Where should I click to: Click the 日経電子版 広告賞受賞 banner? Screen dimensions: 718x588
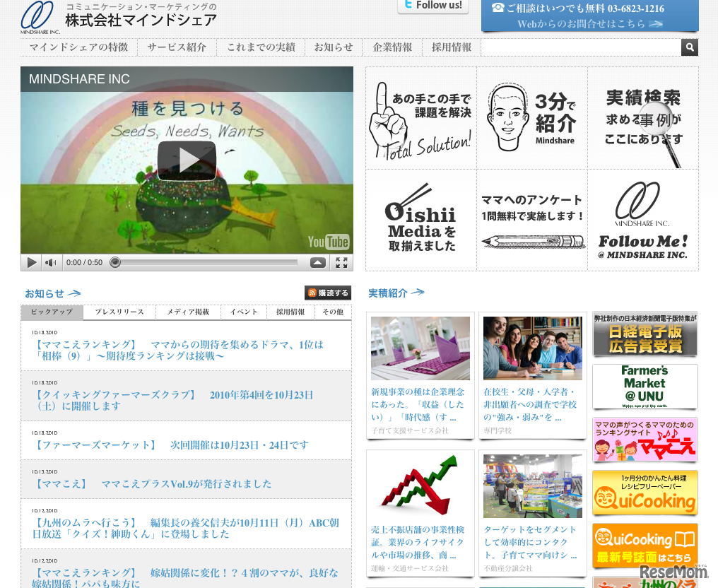[x=645, y=334]
